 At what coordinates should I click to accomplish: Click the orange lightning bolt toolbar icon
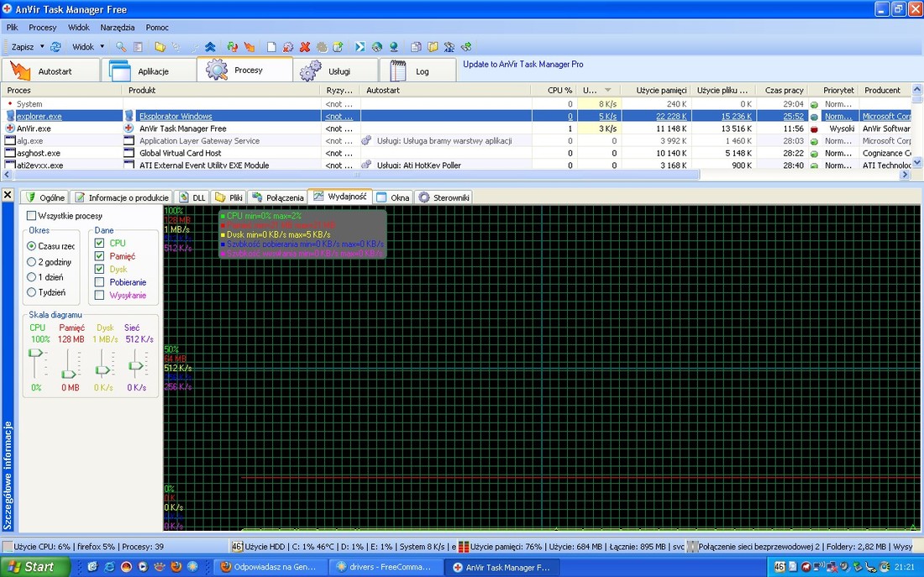249,46
